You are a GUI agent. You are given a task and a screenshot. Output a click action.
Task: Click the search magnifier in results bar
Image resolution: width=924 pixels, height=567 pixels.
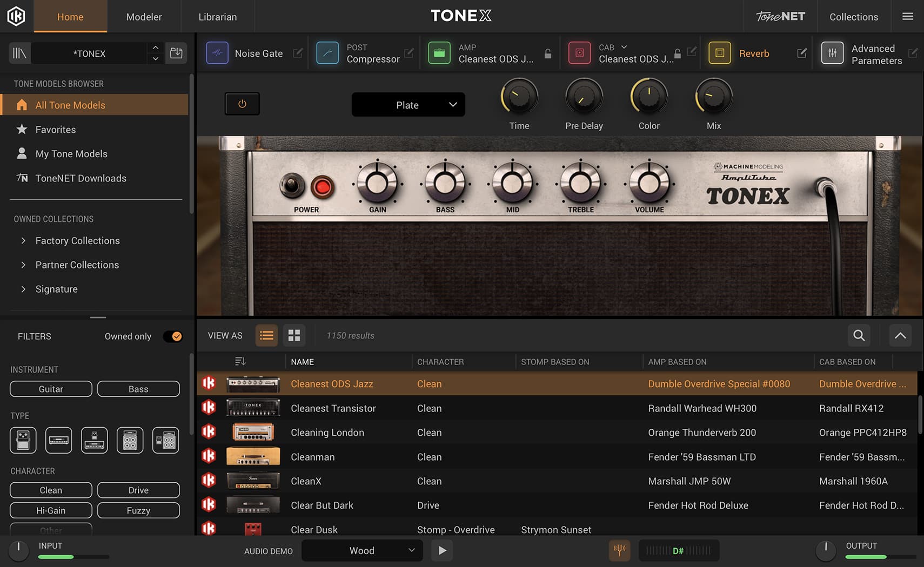tap(859, 335)
